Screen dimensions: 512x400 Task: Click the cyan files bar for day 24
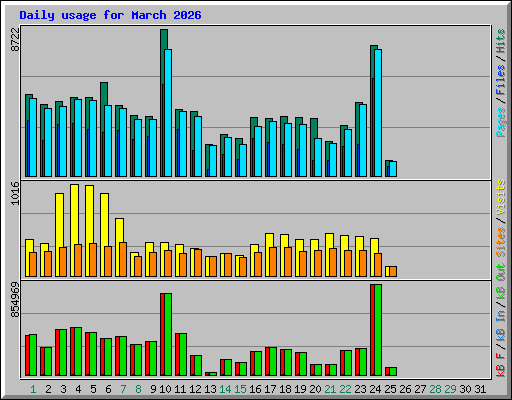(378, 113)
